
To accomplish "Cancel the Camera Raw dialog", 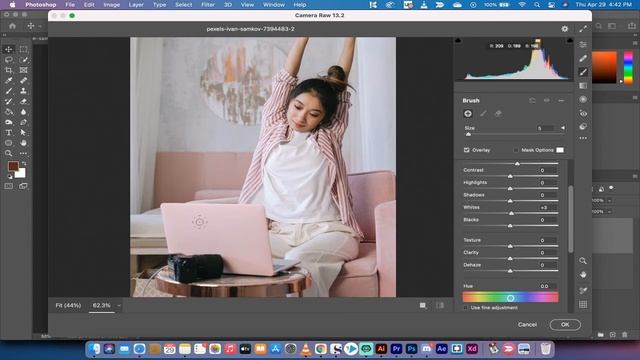I will 527,324.
